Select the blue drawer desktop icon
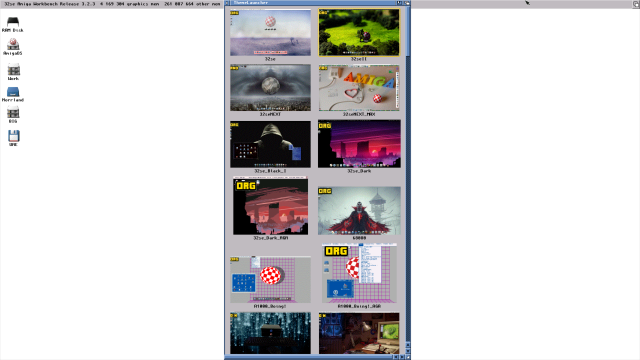Viewport: 640px width, 360px height. [x=13, y=94]
